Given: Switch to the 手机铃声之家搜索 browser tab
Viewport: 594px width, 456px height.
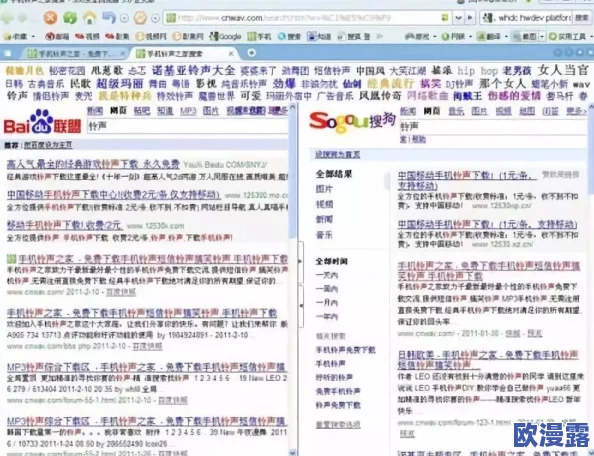Looking at the screenshot, I should click(x=183, y=54).
